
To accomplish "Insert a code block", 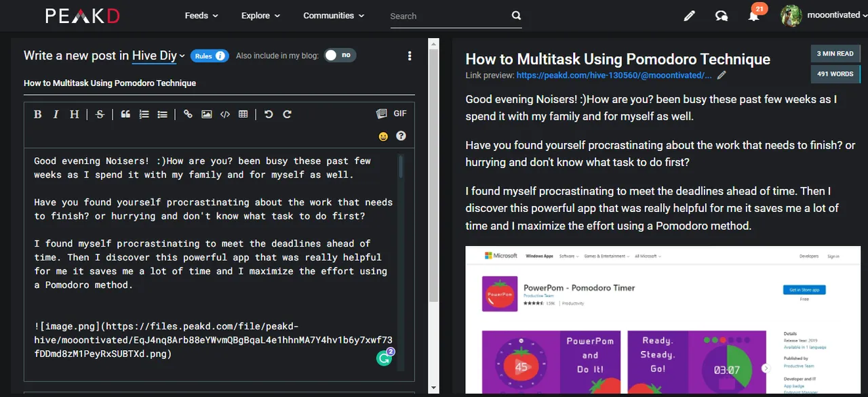I will (x=225, y=114).
